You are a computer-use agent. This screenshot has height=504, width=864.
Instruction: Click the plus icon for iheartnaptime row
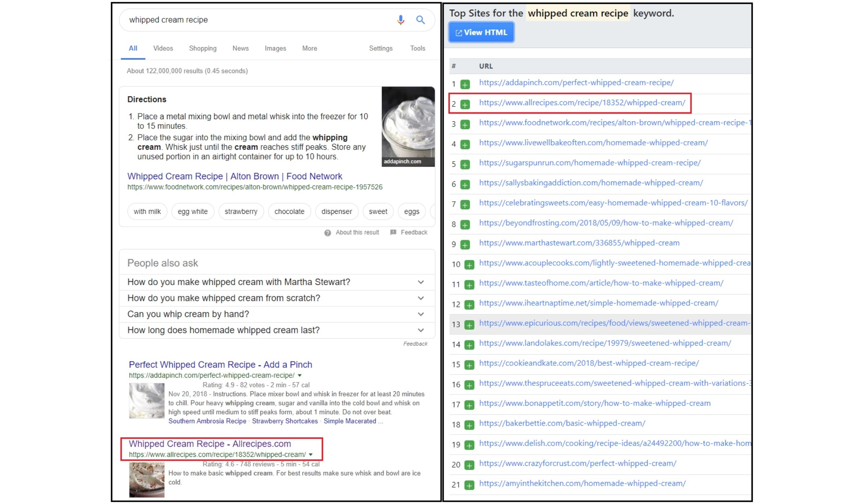click(x=469, y=305)
